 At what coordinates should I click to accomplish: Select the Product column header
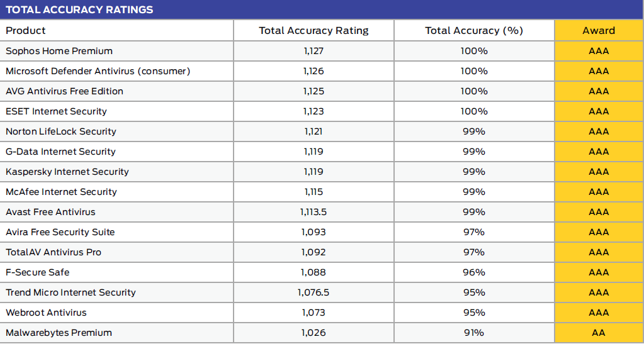click(26, 30)
